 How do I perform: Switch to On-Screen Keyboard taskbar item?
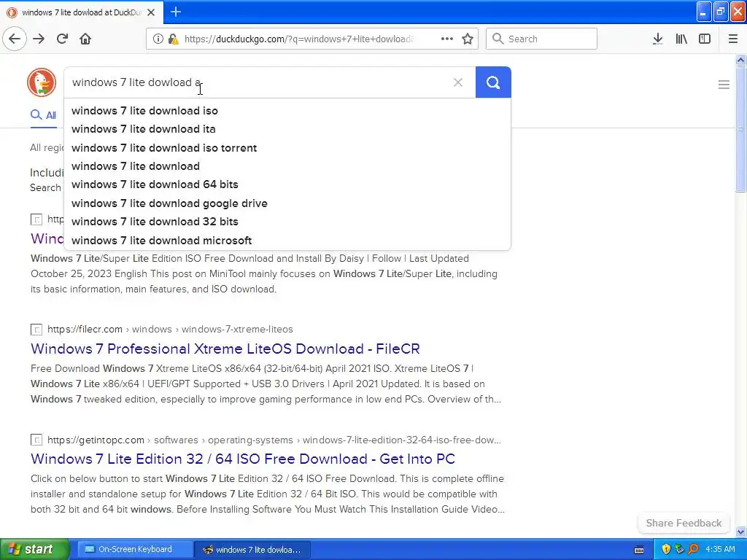pos(135,549)
